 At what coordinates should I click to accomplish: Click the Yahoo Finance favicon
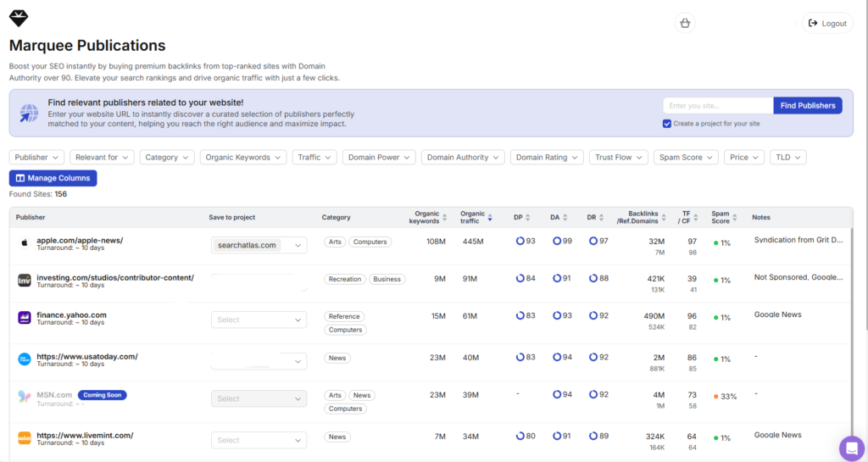point(25,318)
